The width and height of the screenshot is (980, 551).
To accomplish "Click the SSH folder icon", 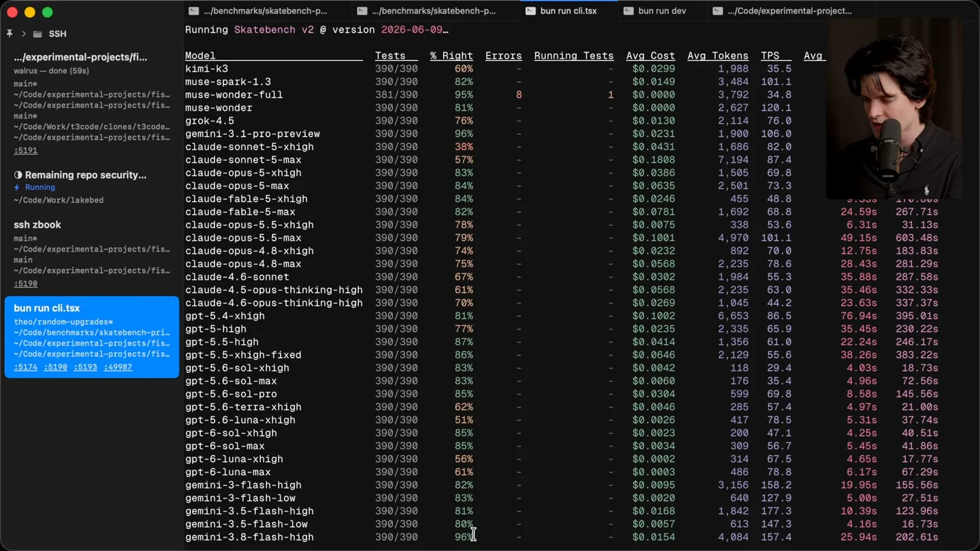I will pos(37,34).
